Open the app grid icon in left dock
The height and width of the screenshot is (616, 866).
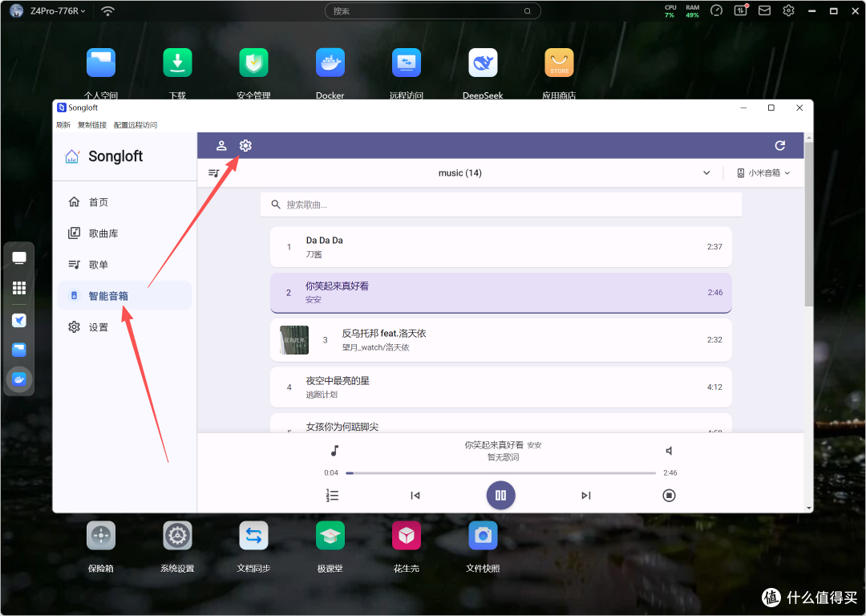19,288
